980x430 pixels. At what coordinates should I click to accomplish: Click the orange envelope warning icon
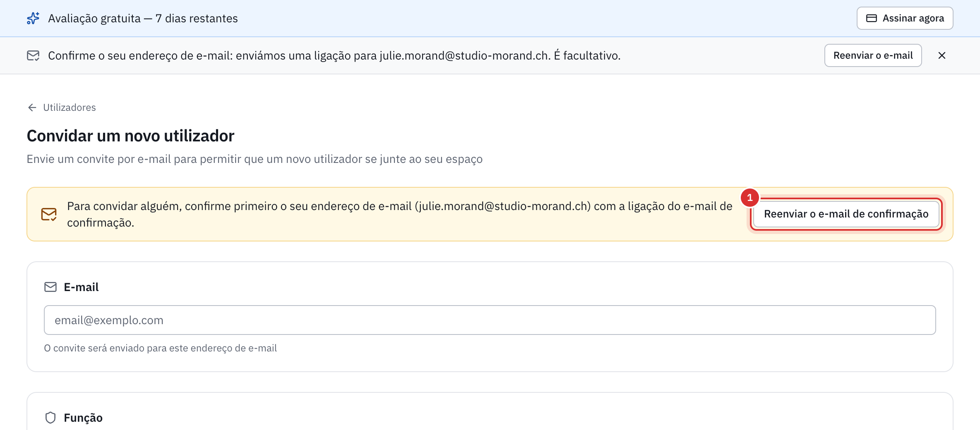49,214
